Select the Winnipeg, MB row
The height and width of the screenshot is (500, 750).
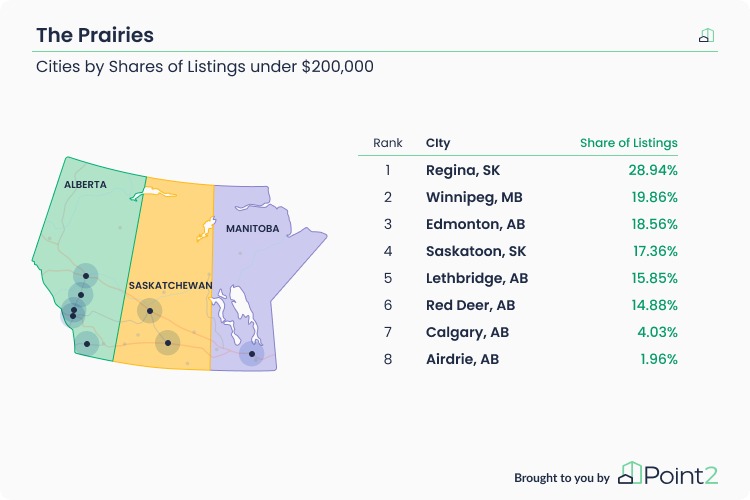point(518,197)
